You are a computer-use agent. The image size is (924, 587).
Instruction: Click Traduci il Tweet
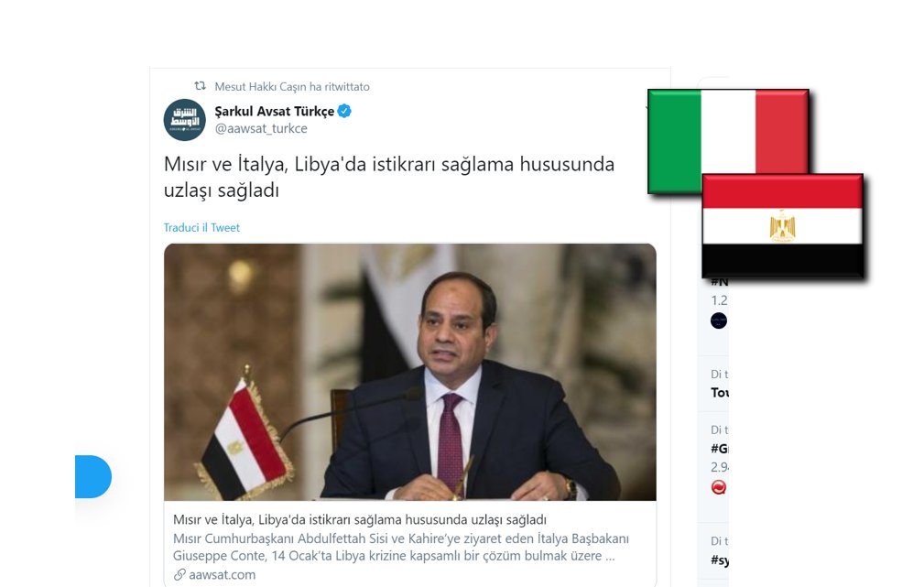pyautogui.click(x=201, y=227)
